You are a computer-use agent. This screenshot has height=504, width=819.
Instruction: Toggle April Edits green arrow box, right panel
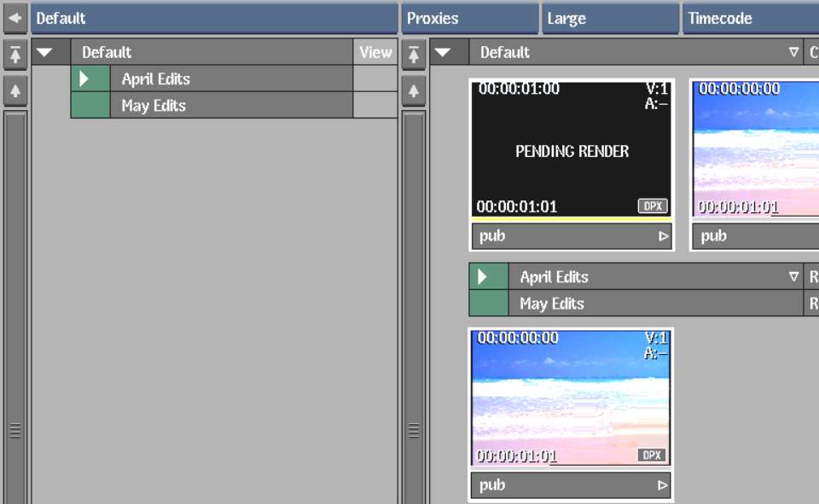[489, 276]
